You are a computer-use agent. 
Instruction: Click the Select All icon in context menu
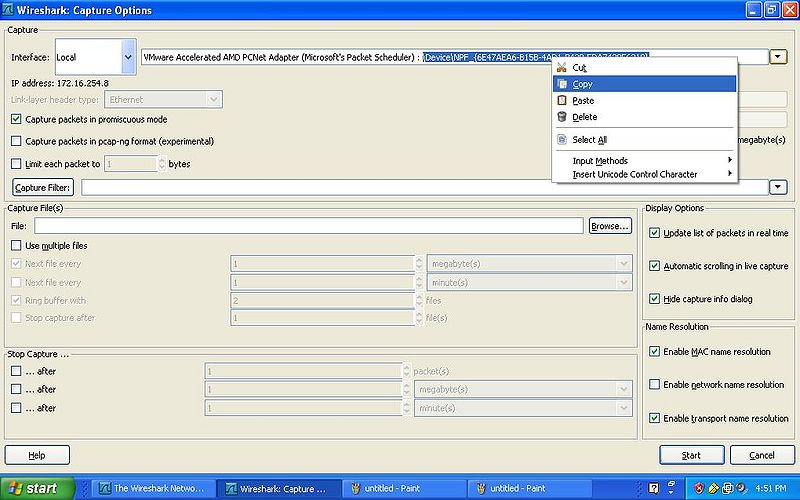(562, 140)
